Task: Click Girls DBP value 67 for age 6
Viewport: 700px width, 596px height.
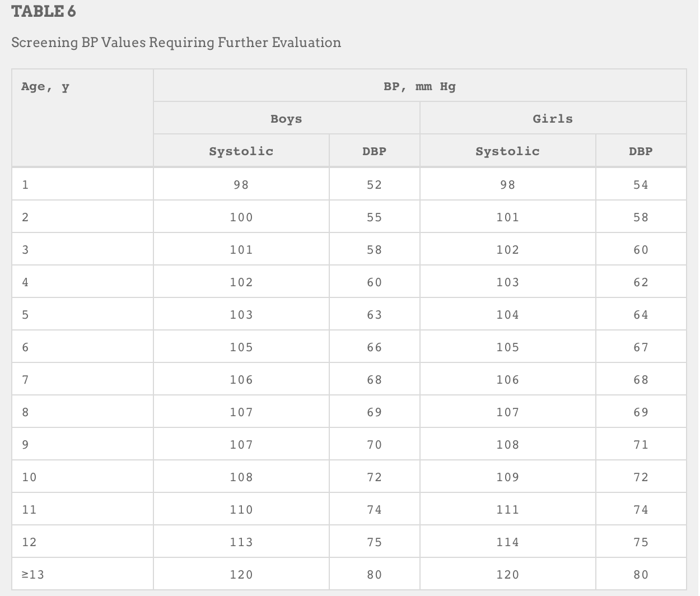Action: point(641,347)
